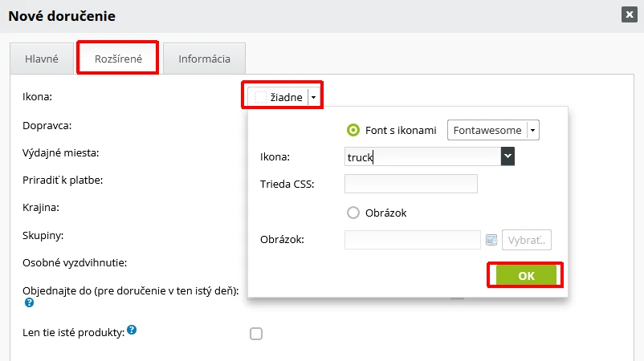Select the Font s ikonami radio button
The height and width of the screenshot is (361, 644).
pos(353,130)
